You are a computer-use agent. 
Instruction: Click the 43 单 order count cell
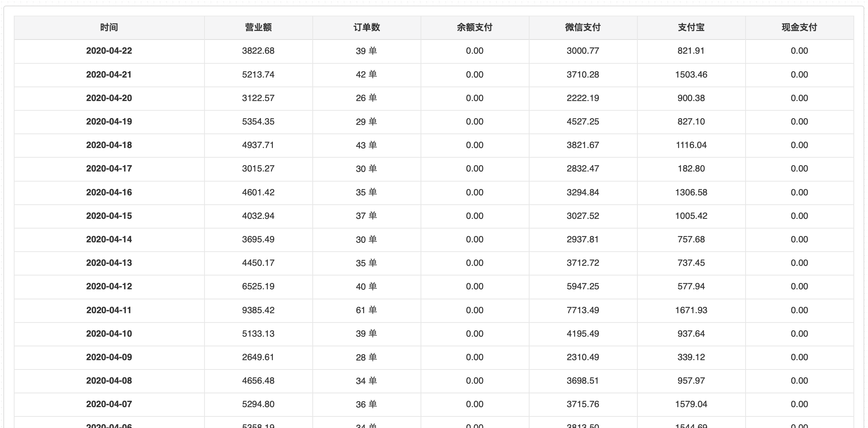366,145
